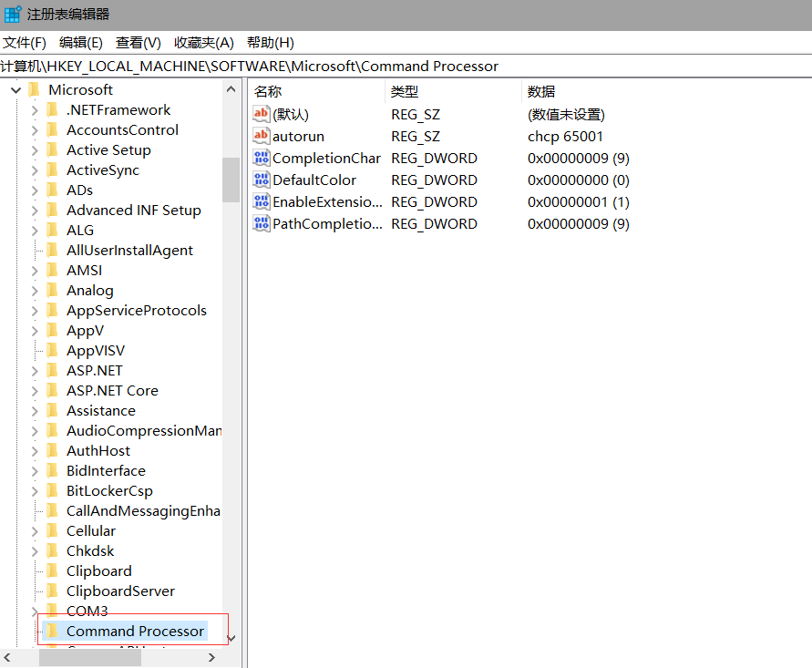Click the ADs folder icon
Viewport: 812px width, 668px height.
[x=52, y=190]
